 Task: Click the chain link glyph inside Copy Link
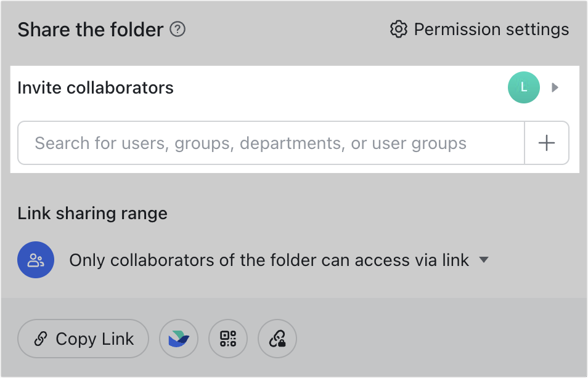[x=41, y=339]
